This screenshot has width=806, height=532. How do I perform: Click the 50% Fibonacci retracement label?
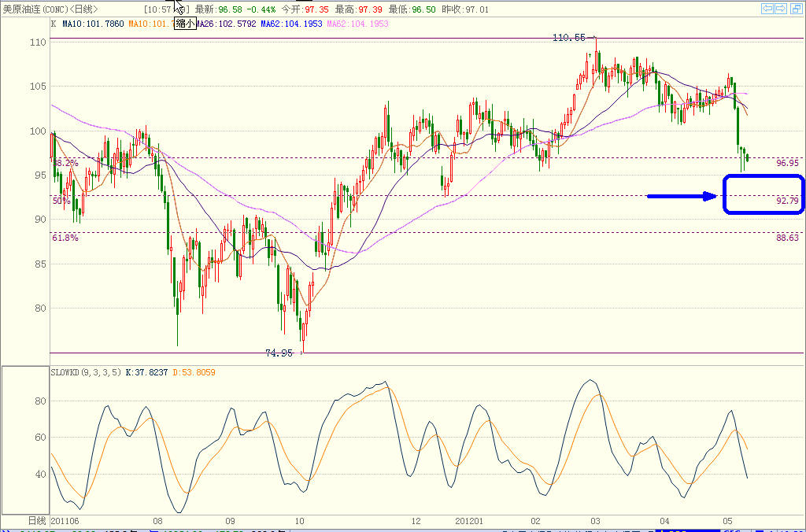click(61, 201)
